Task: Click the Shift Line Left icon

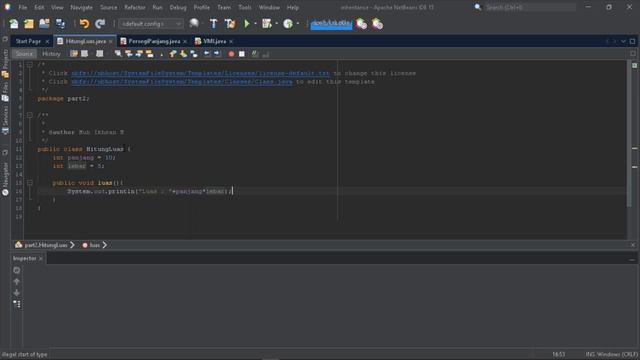Action: tap(207, 54)
